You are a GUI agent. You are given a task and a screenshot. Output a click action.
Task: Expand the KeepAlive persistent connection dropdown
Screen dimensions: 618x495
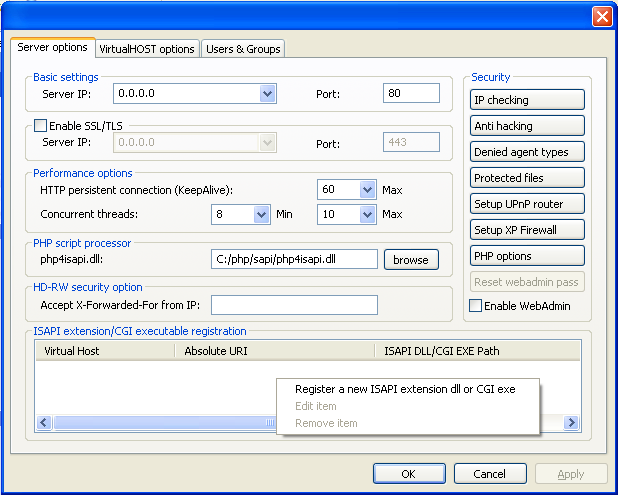coord(367,190)
